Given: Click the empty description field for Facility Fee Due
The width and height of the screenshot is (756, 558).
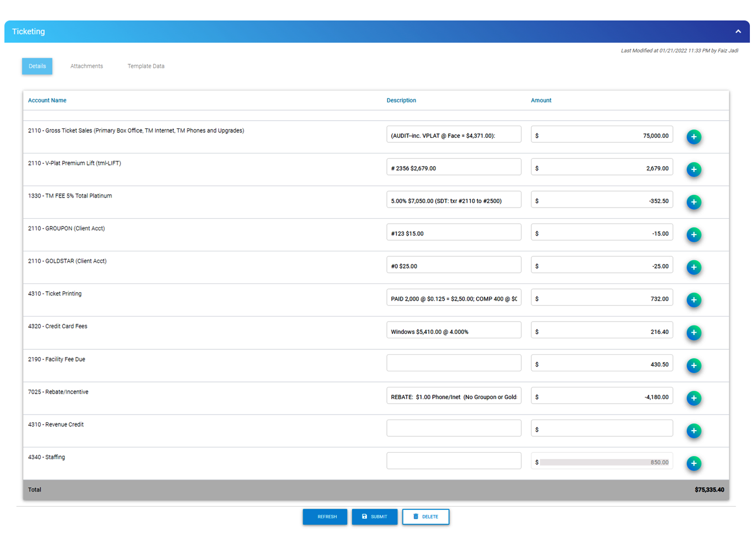Looking at the screenshot, I should [x=454, y=363].
